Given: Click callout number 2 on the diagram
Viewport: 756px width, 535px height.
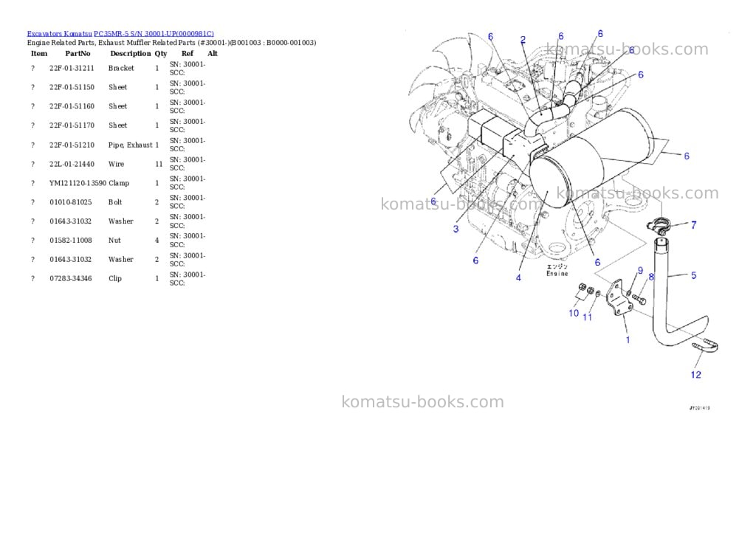Looking at the screenshot, I should point(523,40).
